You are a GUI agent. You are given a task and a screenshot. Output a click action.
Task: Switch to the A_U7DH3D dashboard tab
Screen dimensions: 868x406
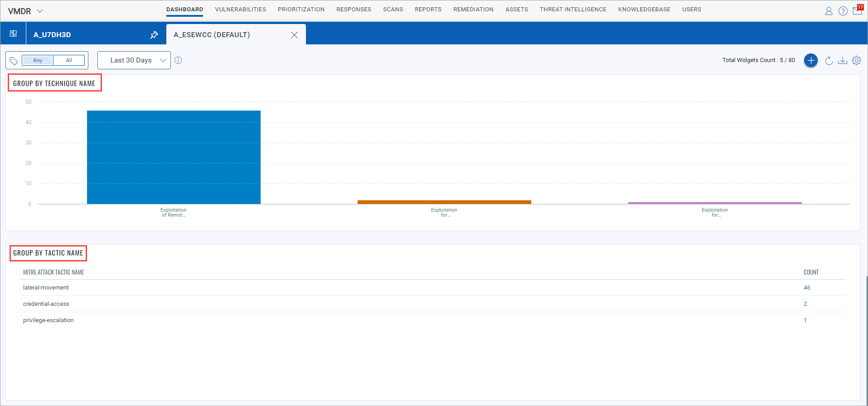52,35
